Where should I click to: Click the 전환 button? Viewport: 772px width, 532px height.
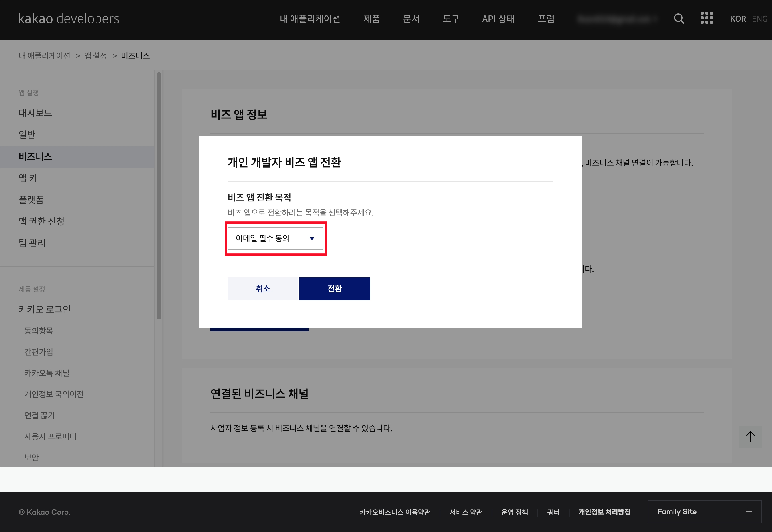point(335,289)
